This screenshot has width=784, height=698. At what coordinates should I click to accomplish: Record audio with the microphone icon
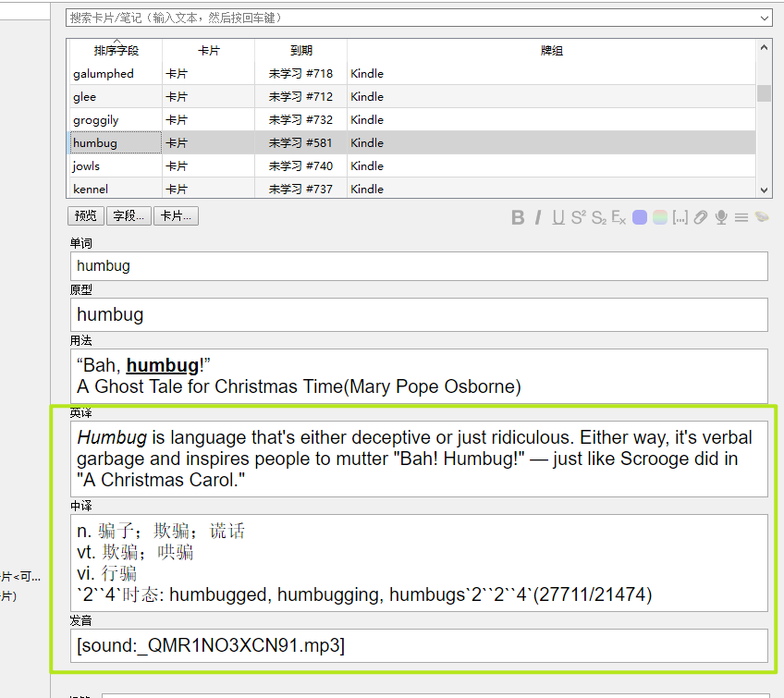point(721,217)
